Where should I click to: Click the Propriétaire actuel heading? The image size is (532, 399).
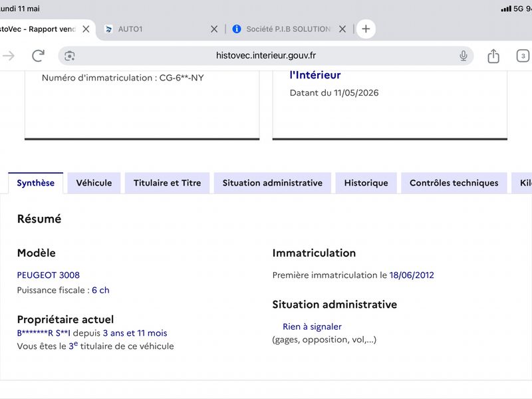[65, 320]
